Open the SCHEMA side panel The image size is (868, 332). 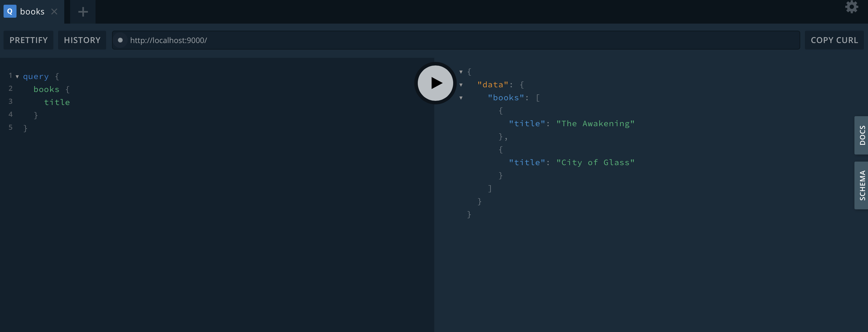click(x=862, y=185)
